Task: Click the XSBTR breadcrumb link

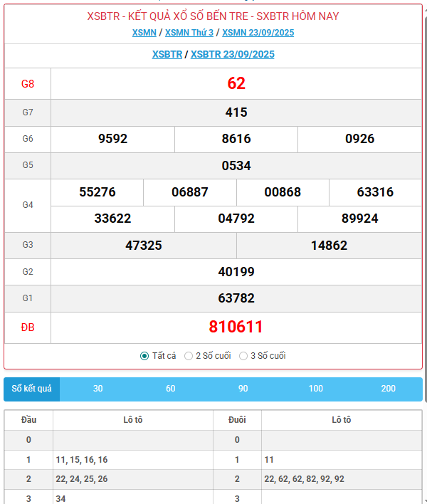Action: (x=167, y=54)
